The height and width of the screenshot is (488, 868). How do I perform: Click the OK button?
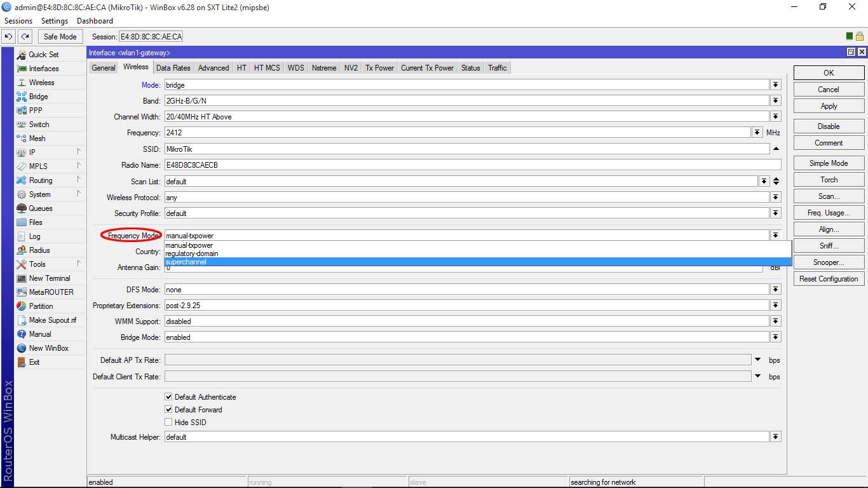point(829,73)
